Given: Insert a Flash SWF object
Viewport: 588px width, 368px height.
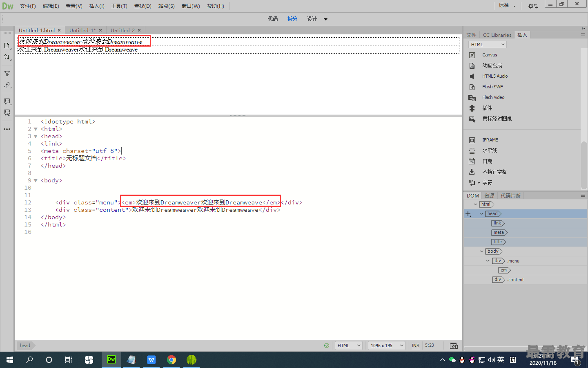Looking at the screenshot, I should click(x=492, y=87).
